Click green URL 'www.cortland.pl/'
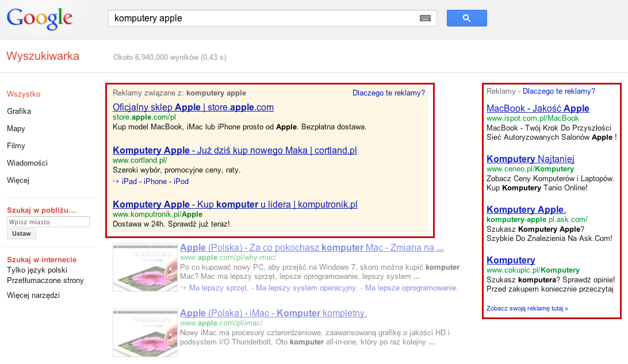The image size is (628, 364). [x=140, y=160]
